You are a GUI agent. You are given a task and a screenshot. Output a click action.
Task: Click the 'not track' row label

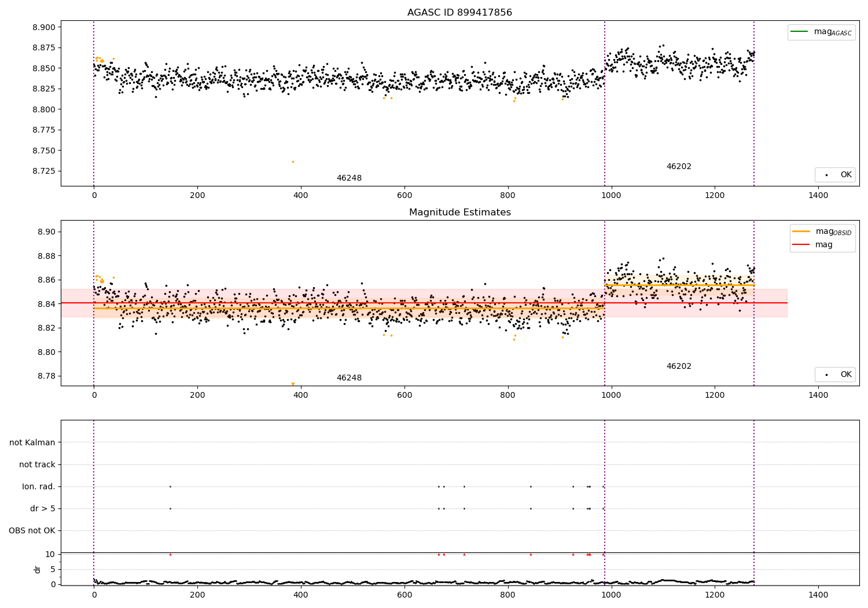coord(37,465)
